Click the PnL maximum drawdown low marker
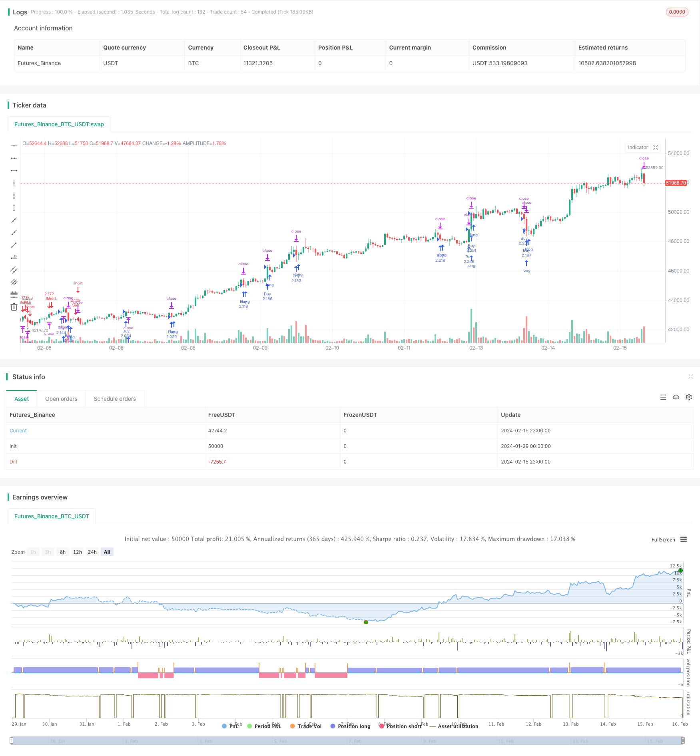 tap(366, 622)
